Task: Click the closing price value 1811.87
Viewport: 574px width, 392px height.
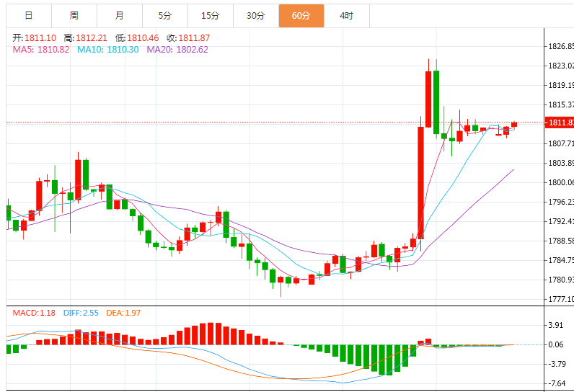Action: (195, 38)
